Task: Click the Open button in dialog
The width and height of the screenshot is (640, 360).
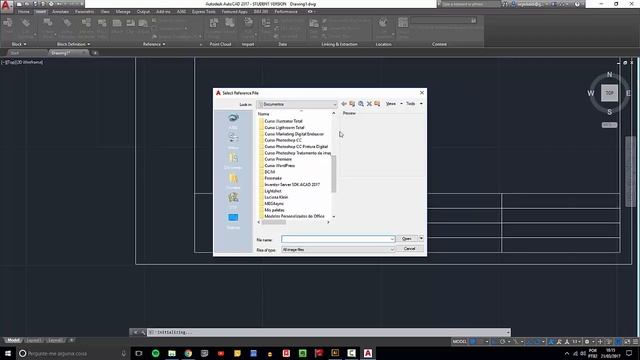Action: (x=407, y=238)
